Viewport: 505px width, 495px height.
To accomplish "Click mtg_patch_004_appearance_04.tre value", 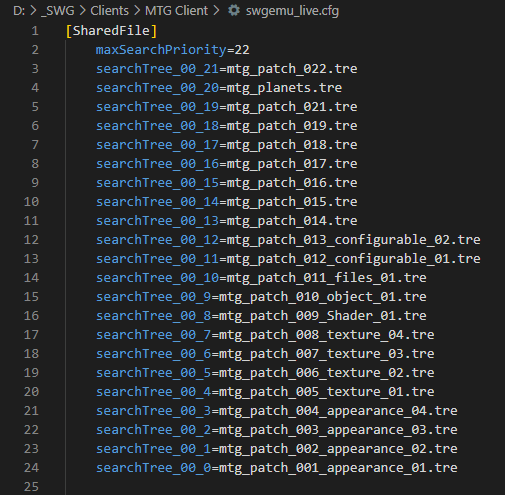I will (338, 411).
